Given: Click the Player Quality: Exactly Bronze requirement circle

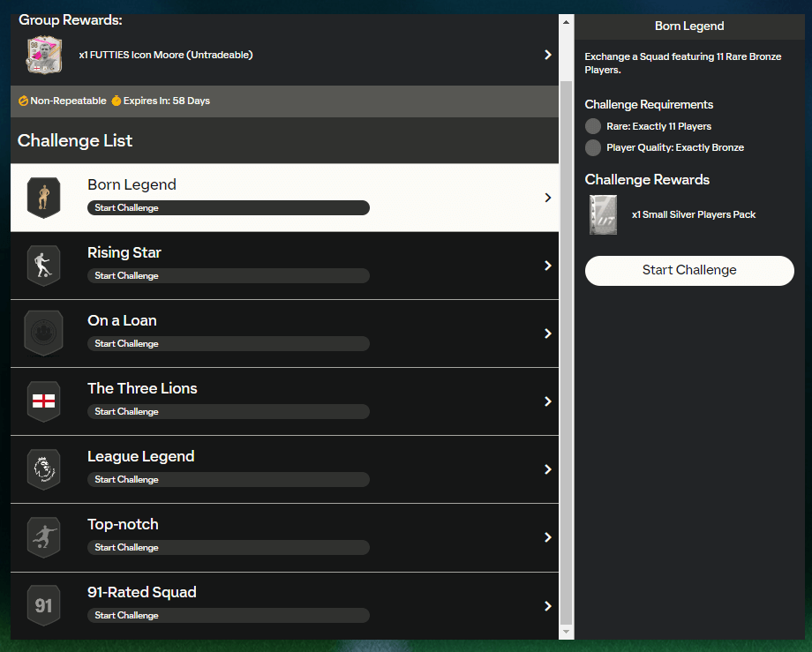Looking at the screenshot, I should coord(593,147).
